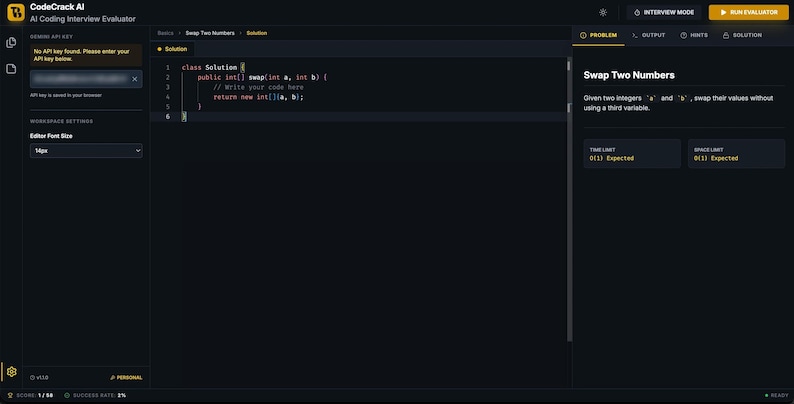Screen dimensions: 794x404
Task: Click line number 4 in the editor gutter
Action: coord(168,97)
